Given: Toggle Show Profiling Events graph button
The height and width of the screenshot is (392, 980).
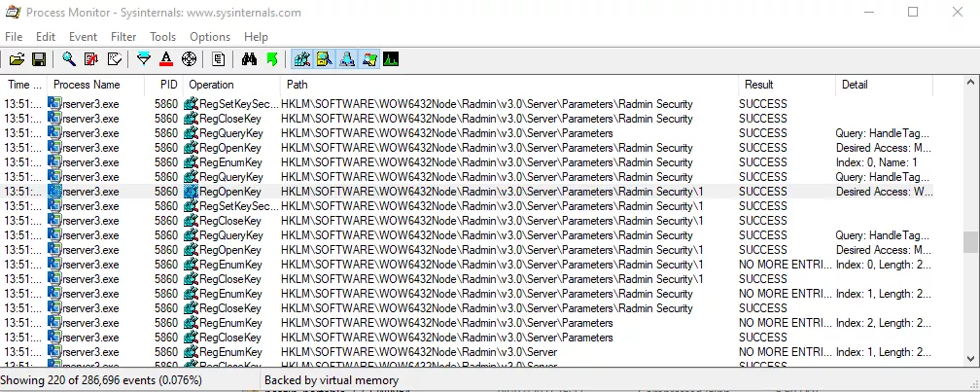Looking at the screenshot, I should [x=391, y=59].
